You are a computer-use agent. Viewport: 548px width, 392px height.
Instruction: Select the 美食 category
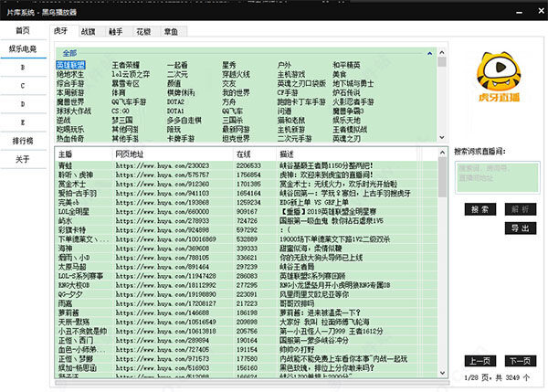340,74
